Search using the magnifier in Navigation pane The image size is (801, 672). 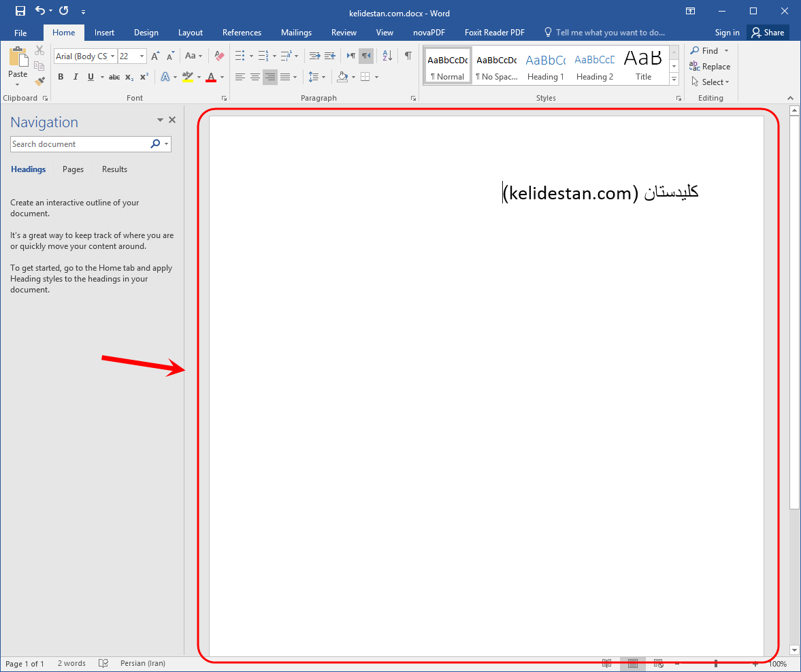[x=155, y=144]
